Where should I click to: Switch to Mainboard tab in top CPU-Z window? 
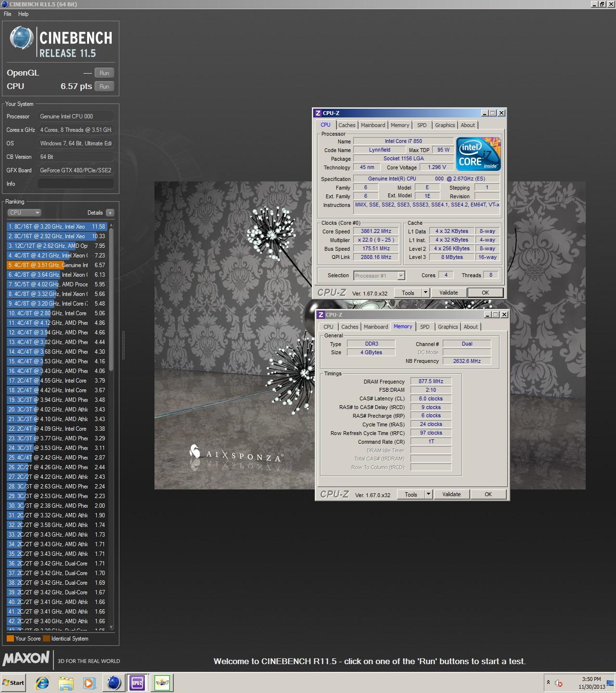click(x=373, y=125)
